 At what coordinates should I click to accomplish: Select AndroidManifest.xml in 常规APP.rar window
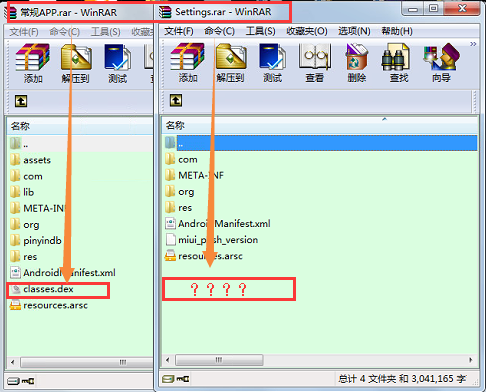pyautogui.click(x=63, y=273)
